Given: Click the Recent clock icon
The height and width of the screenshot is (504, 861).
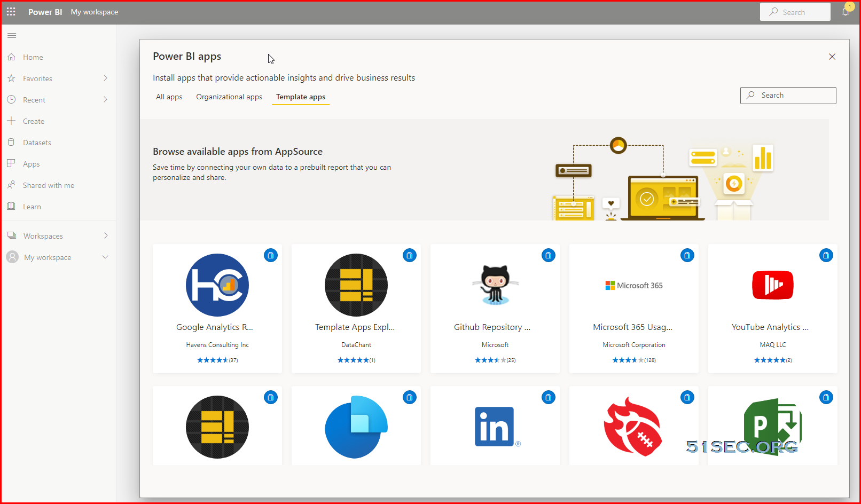Looking at the screenshot, I should (x=11, y=99).
